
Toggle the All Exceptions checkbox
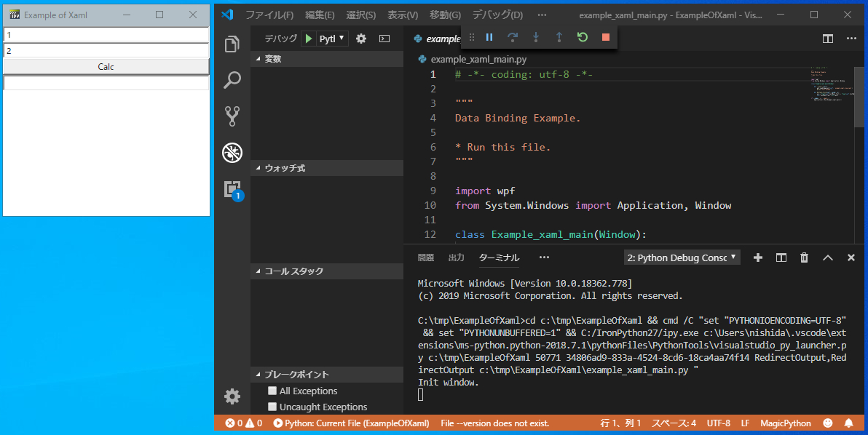pos(272,391)
